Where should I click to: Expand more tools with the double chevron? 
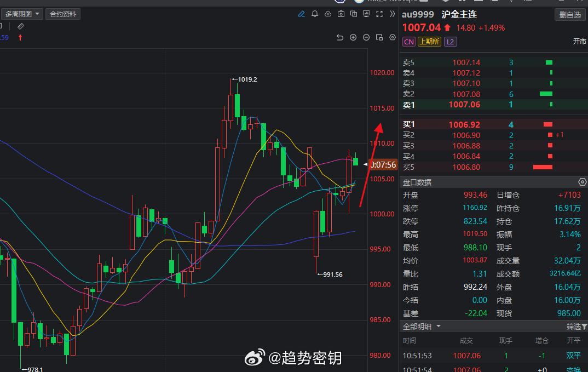pyautogui.click(x=392, y=14)
